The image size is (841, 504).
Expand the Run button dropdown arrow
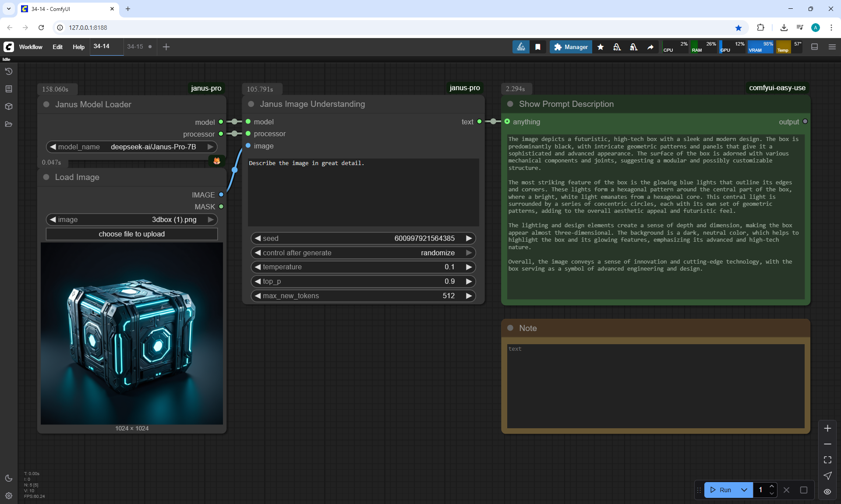click(744, 490)
